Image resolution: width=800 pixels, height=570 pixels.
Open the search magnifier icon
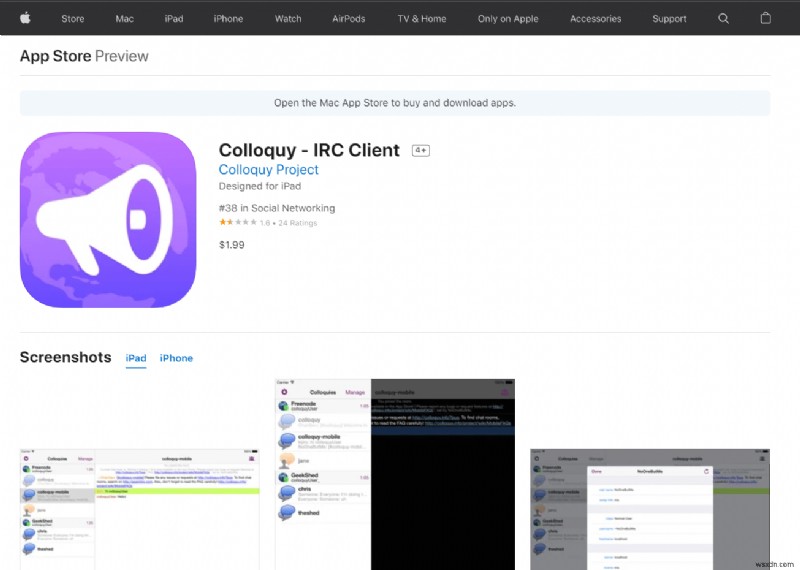click(723, 18)
